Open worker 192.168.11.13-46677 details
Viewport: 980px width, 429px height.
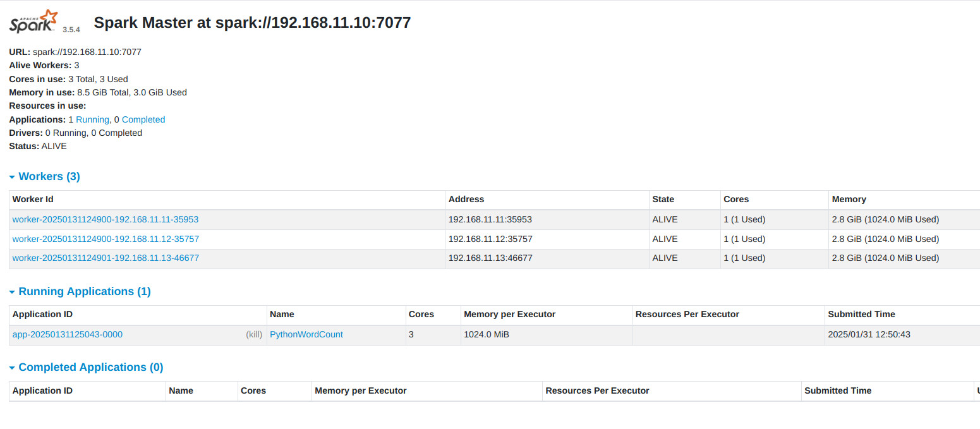pyautogui.click(x=106, y=258)
